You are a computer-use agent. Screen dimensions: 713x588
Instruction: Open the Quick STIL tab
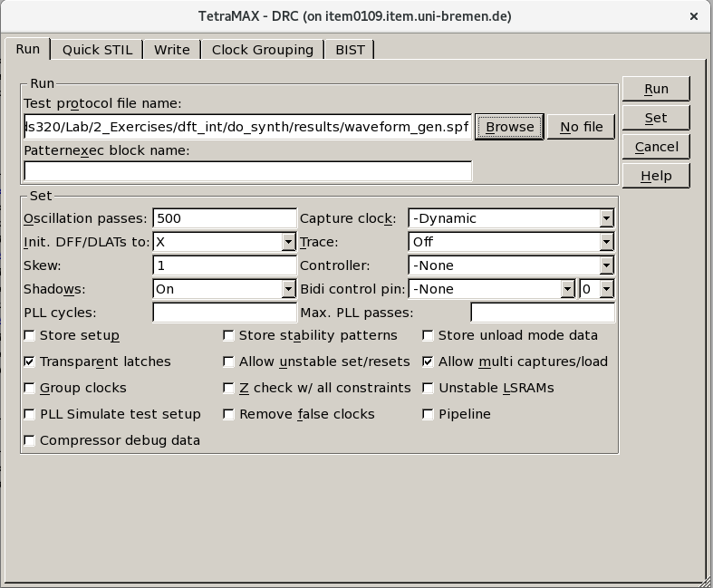[x=97, y=50]
